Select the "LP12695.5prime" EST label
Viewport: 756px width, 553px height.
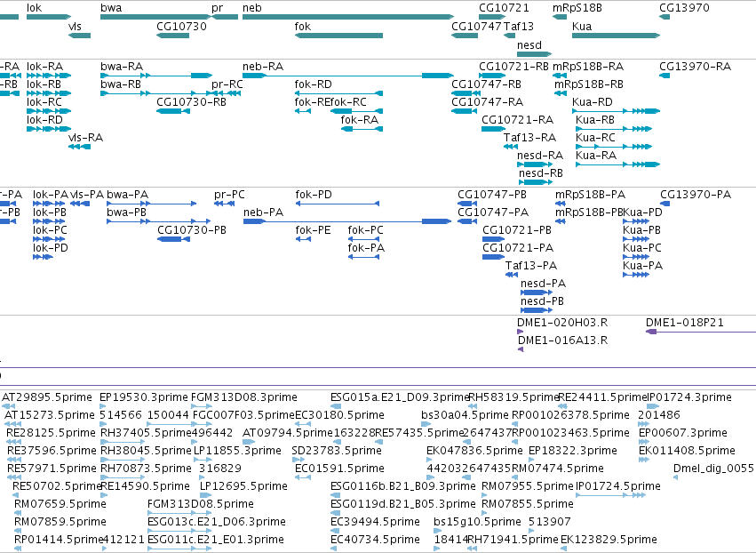244,486
